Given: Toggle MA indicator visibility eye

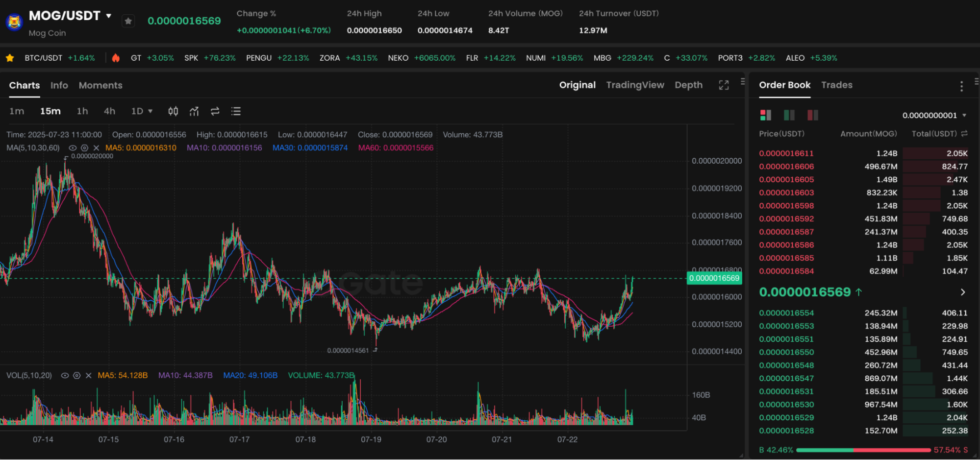Looking at the screenshot, I should pos(73,148).
